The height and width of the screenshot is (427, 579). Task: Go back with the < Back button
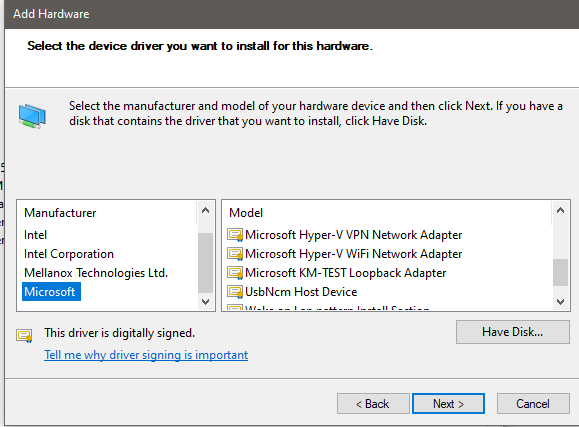click(373, 404)
